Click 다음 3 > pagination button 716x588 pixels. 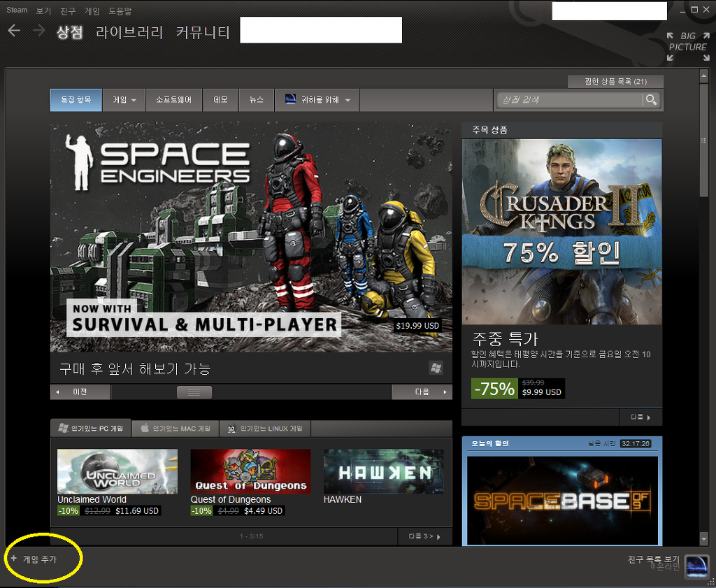[x=424, y=536]
